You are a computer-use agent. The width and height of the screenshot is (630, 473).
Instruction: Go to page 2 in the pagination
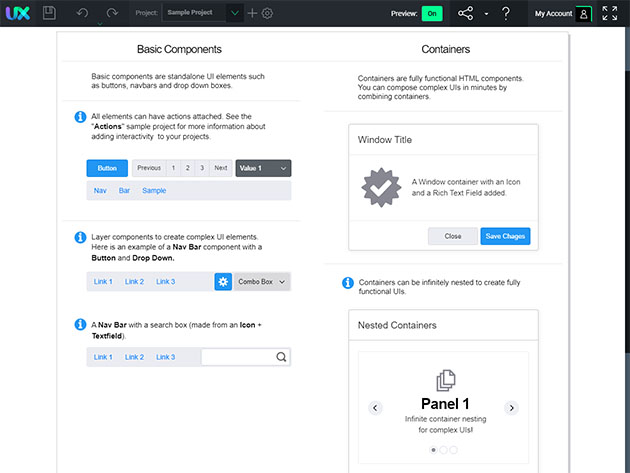click(187, 168)
